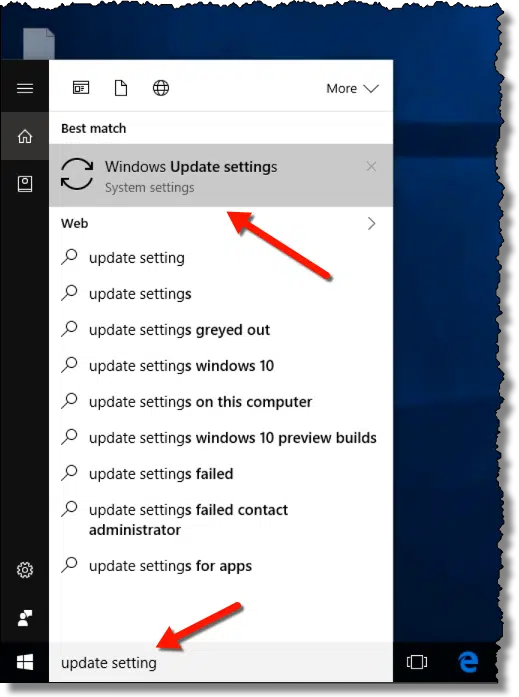Choose 'update settings windows 10' suggestion
The width and height of the screenshot is (519, 697).
click(221, 366)
